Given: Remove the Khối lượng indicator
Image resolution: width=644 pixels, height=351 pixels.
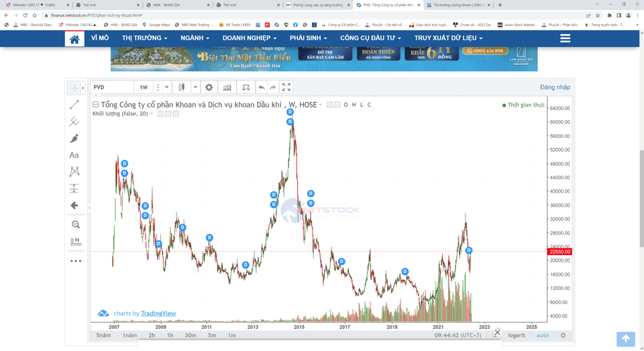Looking at the screenshot, I should [175, 114].
